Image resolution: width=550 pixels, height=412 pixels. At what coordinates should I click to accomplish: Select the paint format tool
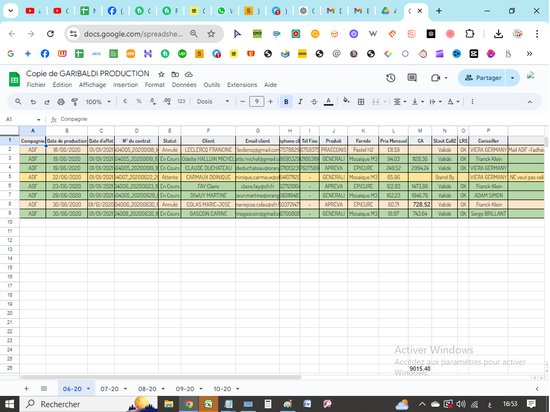[75, 102]
